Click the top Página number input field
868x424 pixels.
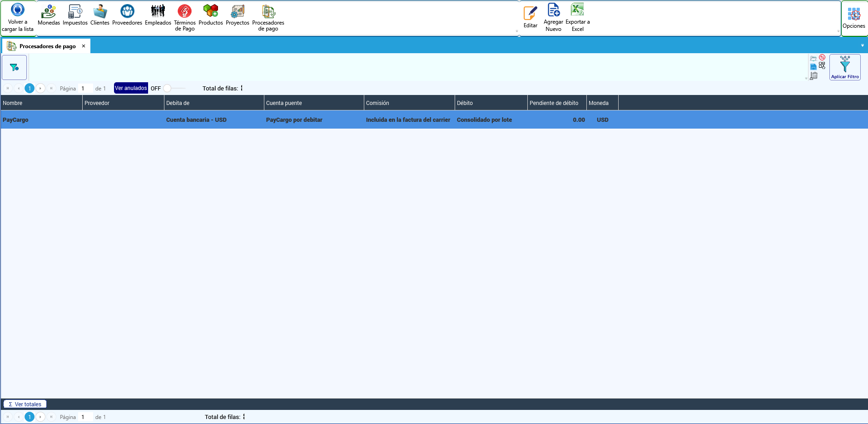point(86,88)
